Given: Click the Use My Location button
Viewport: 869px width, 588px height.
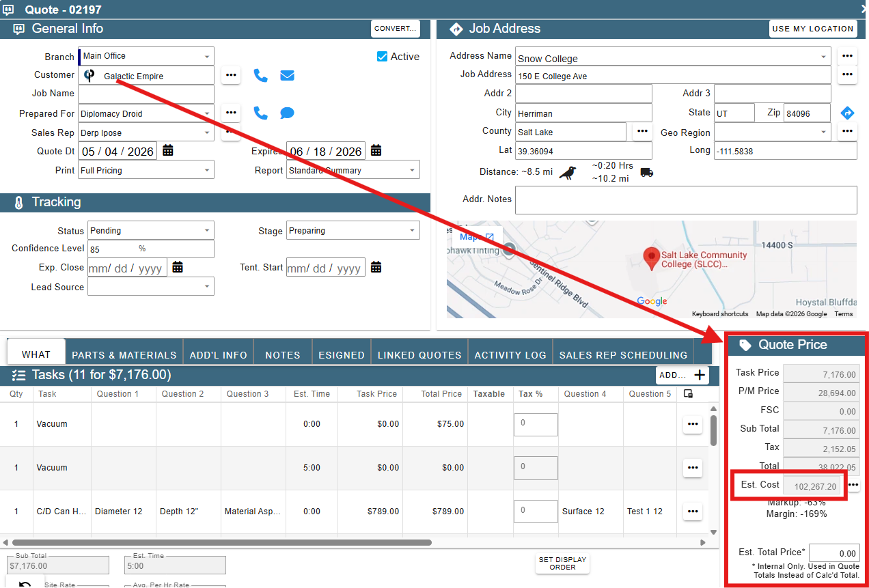Looking at the screenshot, I should pos(813,29).
